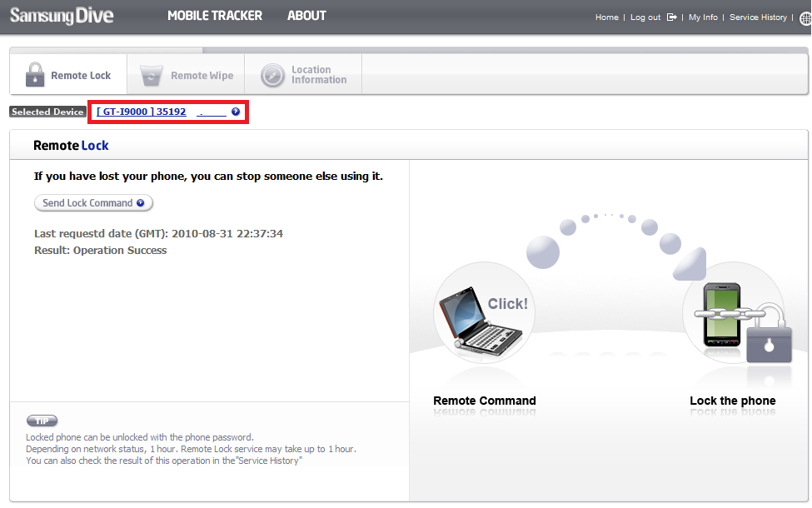Switch to the Remote Wipe tab
812x508 pixels.
point(186,75)
